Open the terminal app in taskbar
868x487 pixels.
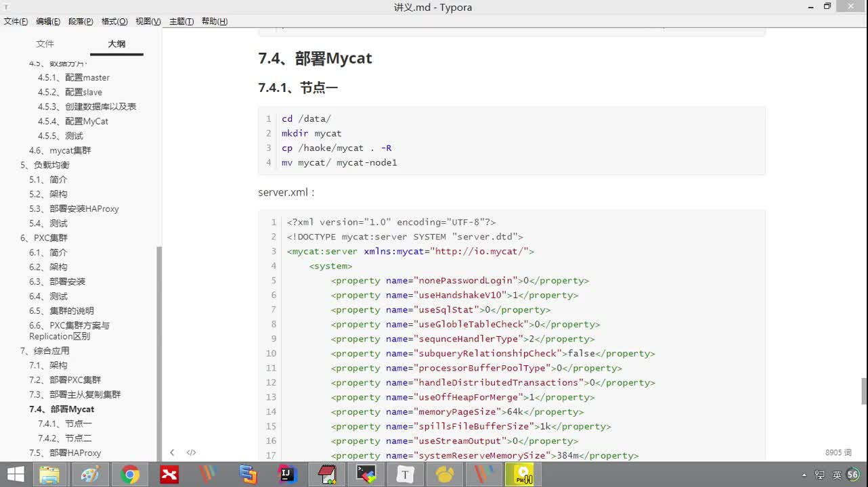[x=366, y=475]
